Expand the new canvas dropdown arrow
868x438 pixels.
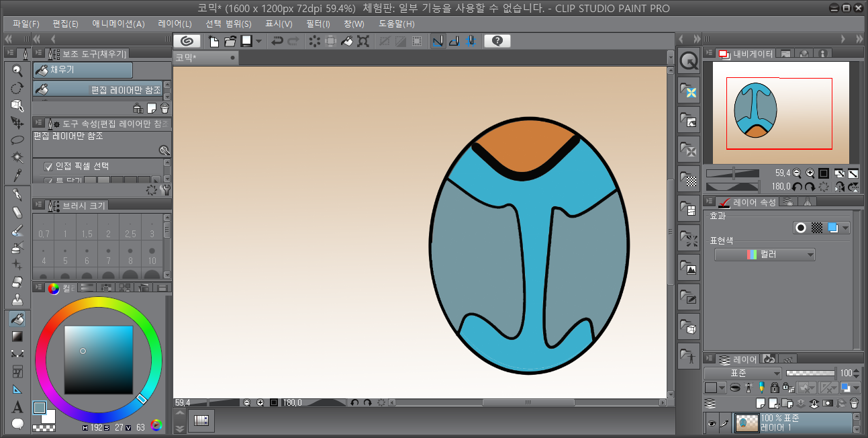(x=259, y=42)
